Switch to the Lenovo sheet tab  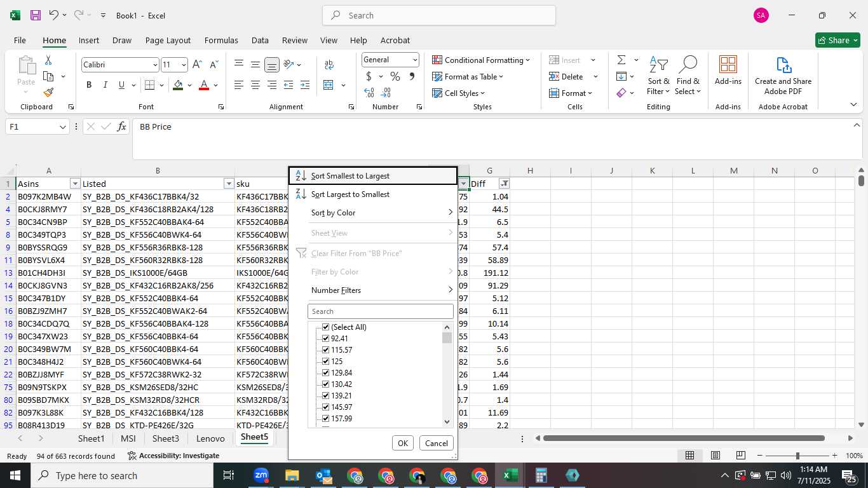pyautogui.click(x=210, y=438)
